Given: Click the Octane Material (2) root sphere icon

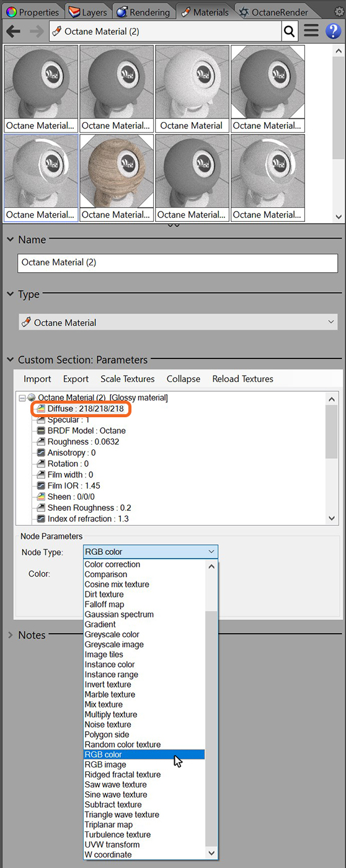Looking at the screenshot, I should (x=32, y=397).
